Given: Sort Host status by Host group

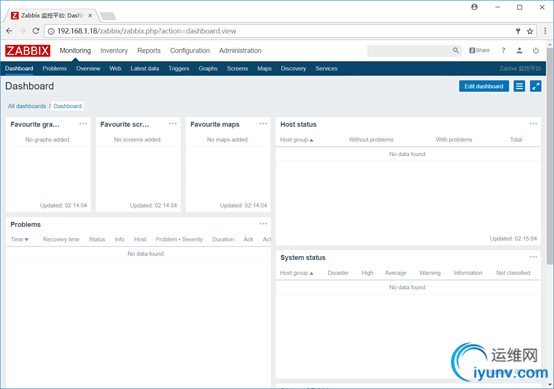Looking at the screenshot, I should [x=296, y=140].
